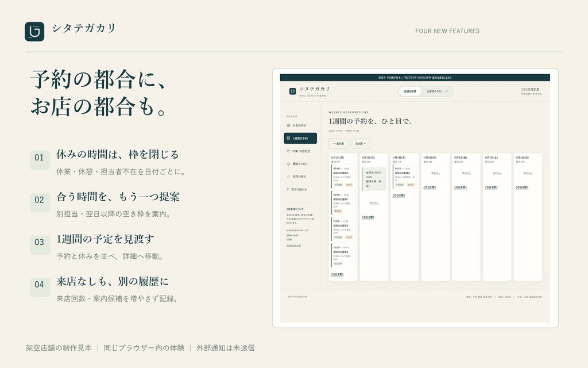Click the small シタテガカリ logo inside the app mockup
Screen dimensions: 588x368
click(292, 91)
